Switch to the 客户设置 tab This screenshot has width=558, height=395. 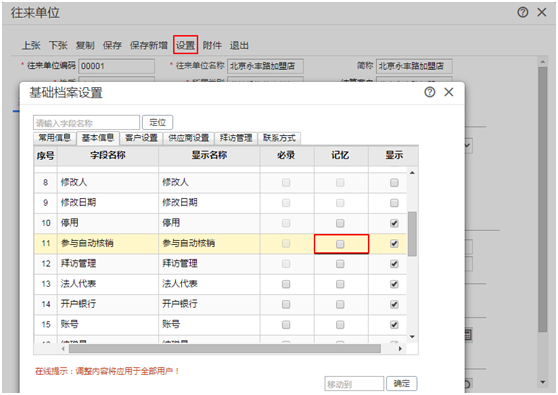(x=141, y=138)
